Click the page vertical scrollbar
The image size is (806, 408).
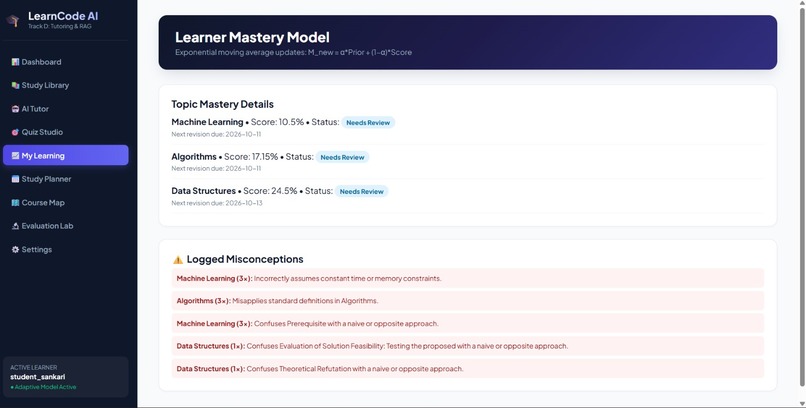(x=801, y=197)
